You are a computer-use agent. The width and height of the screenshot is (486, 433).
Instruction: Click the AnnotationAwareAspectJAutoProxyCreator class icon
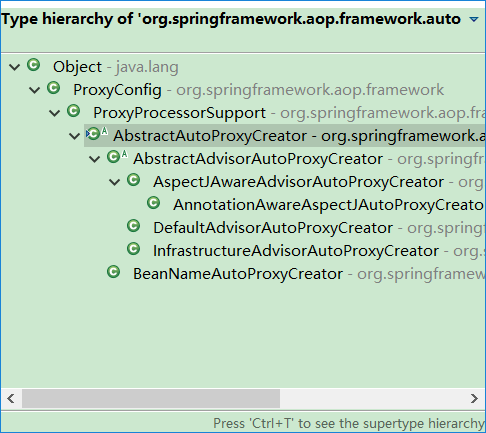pos(153,203)
